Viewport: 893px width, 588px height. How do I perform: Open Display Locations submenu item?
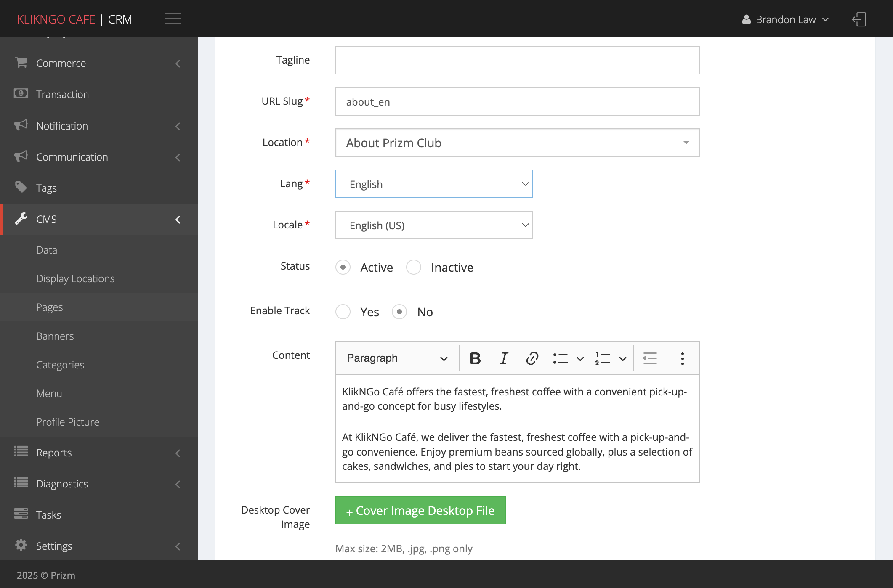pos(99,279)
